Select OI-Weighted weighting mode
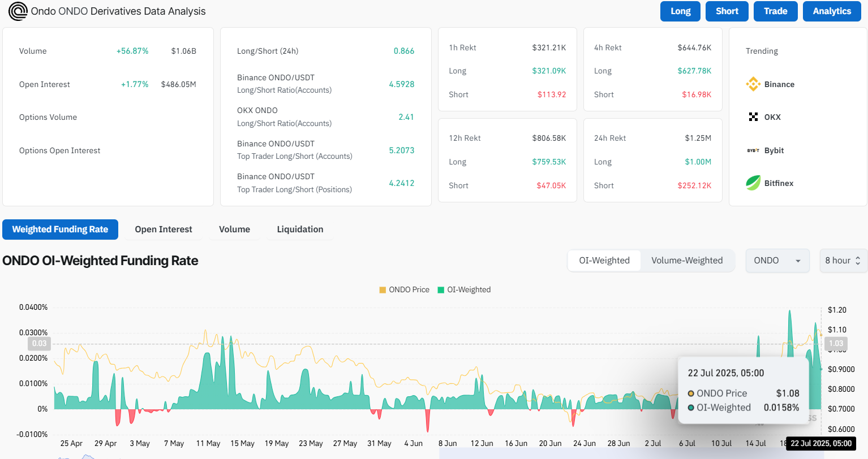 [604, 261]
